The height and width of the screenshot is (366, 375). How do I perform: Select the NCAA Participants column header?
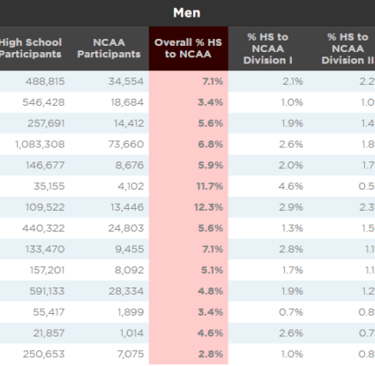coord(109,48)
